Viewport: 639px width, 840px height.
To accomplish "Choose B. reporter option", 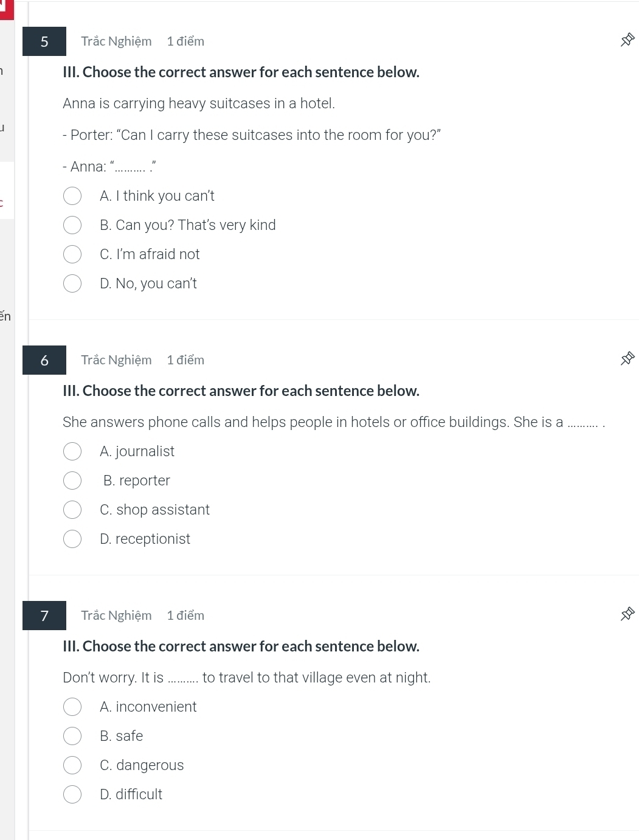I will coord(72,481).
